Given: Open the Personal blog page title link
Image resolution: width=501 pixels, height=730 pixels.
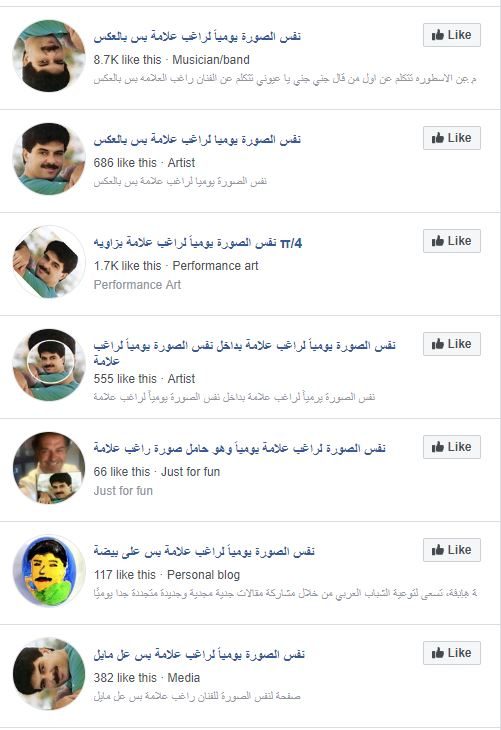Looking at the screenshot, I should (204, 551).
